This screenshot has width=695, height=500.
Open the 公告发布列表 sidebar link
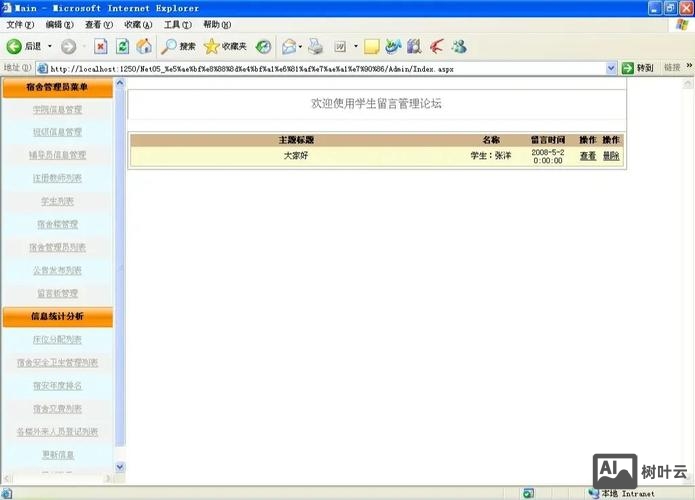click(57, 270)
